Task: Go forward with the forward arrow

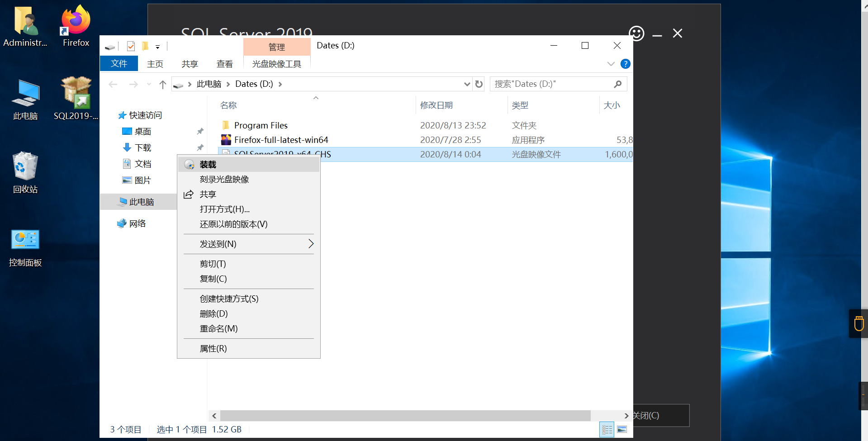Action: 133,84
